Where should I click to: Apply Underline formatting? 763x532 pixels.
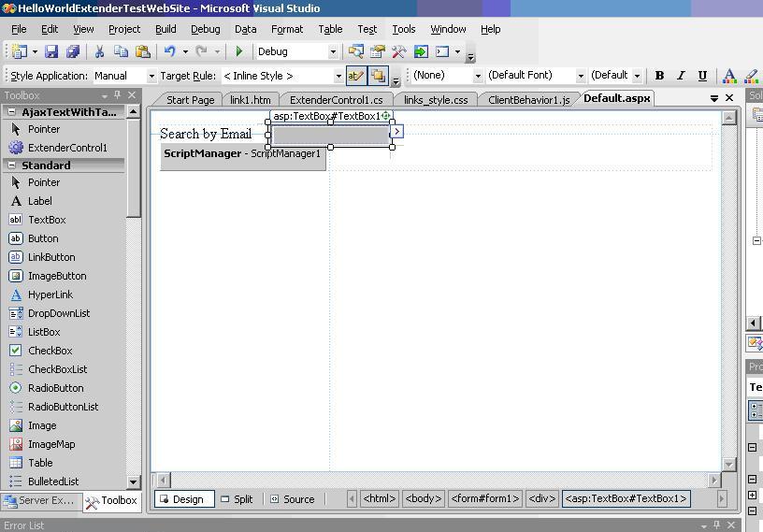point(702,76)
